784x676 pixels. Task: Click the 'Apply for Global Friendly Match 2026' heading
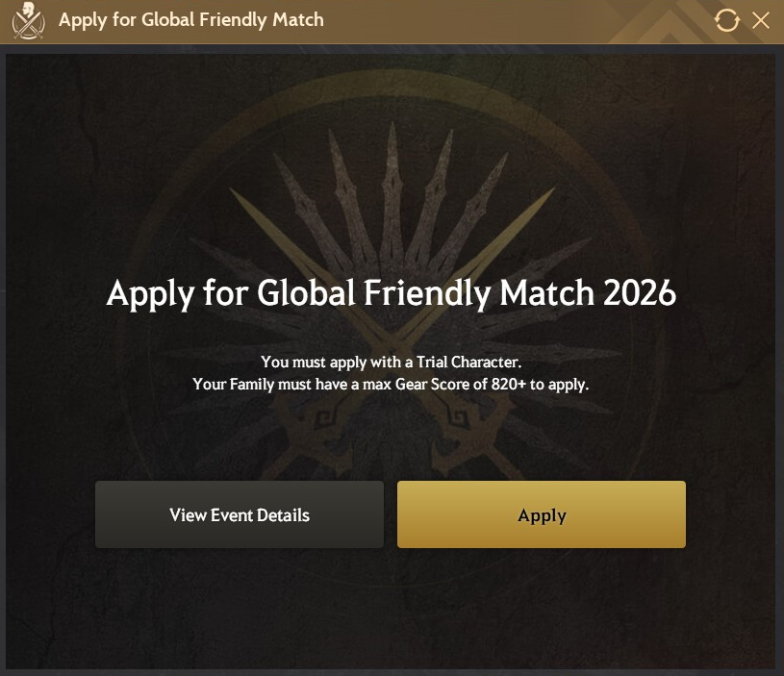coord(391,293)
